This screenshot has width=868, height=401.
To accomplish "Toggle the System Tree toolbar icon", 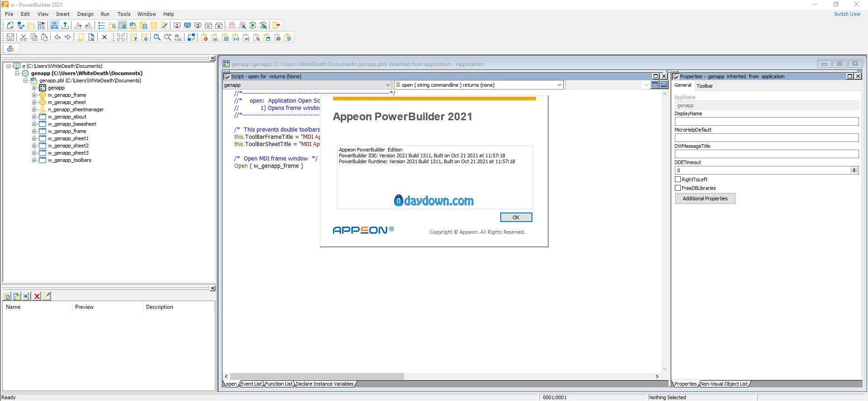I will [x=54, y=25].
